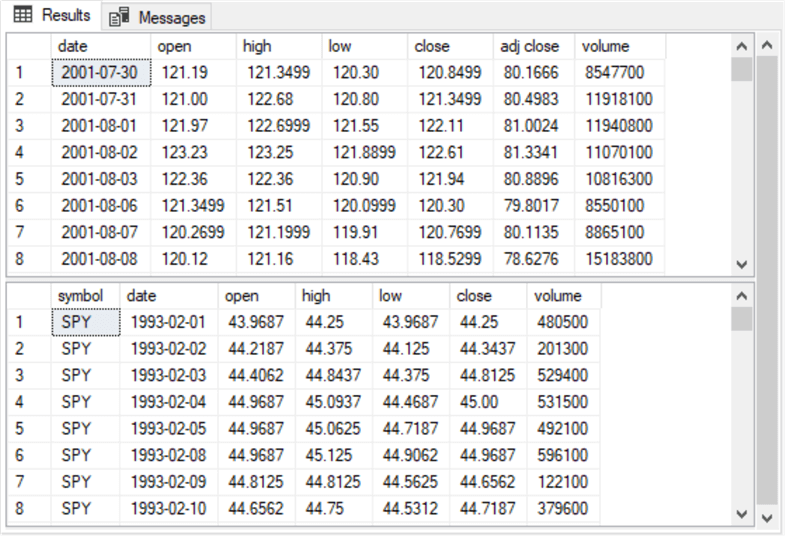This screenshot has height=536, width=785.
Task: Select close value 44.3437
Action: pos(488,348)
